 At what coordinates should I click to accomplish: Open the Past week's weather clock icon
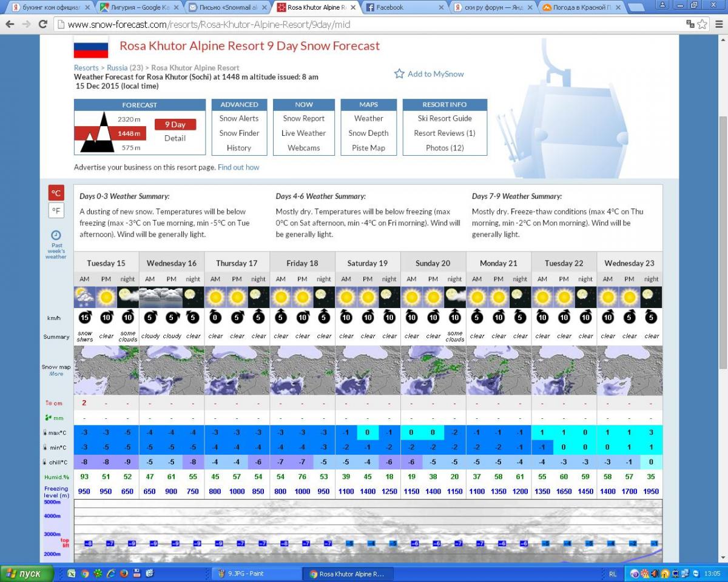(56, 235)
